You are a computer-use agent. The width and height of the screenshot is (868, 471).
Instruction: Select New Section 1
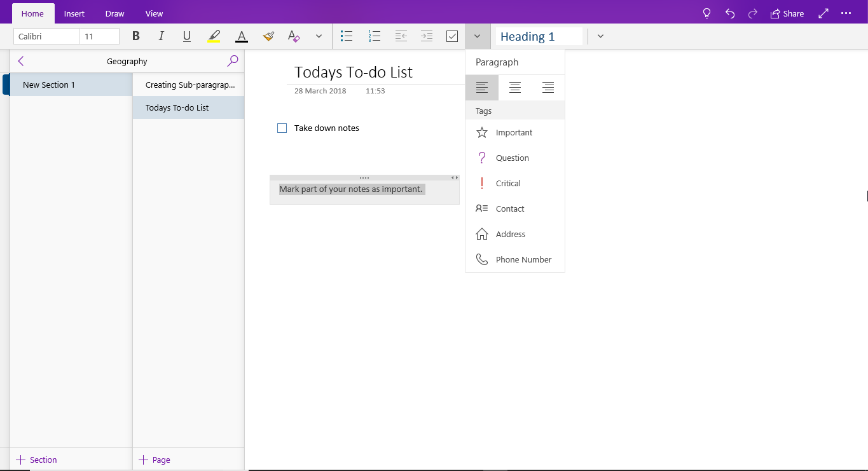(71, 85)
